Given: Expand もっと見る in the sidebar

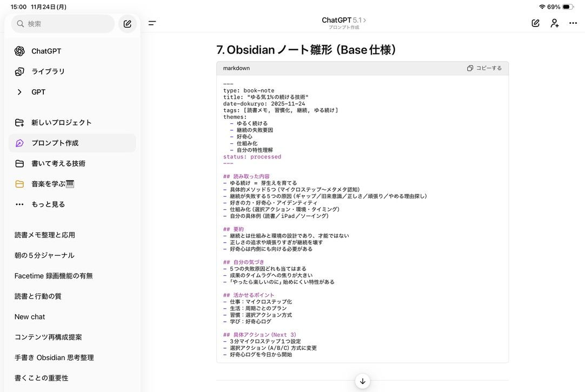Looking at the screenshot, I should (x=46, y=204).
